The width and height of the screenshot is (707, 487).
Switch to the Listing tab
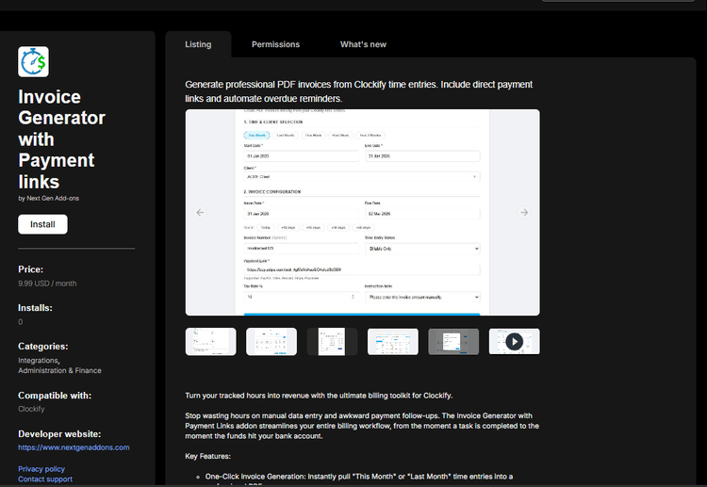[198, 44]
